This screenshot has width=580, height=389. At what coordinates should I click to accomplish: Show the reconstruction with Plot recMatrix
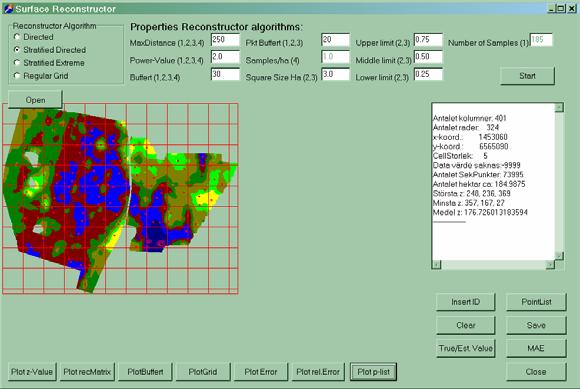(87, 372)
